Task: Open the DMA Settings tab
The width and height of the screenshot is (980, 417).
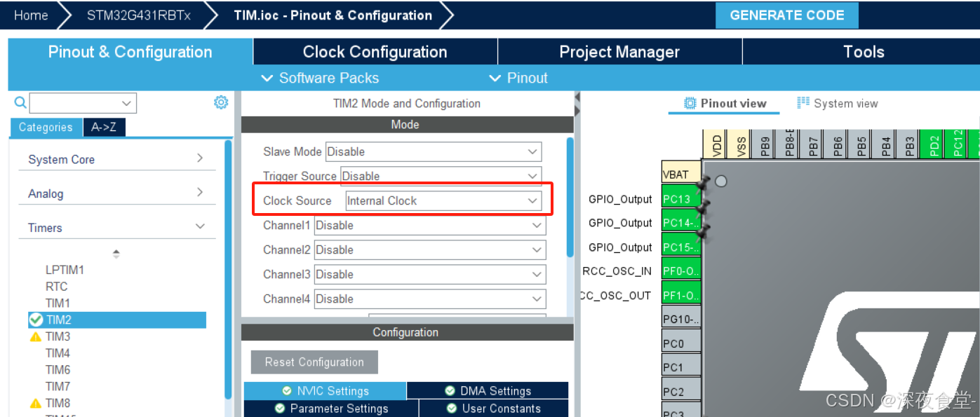Action: click(488, 391)
